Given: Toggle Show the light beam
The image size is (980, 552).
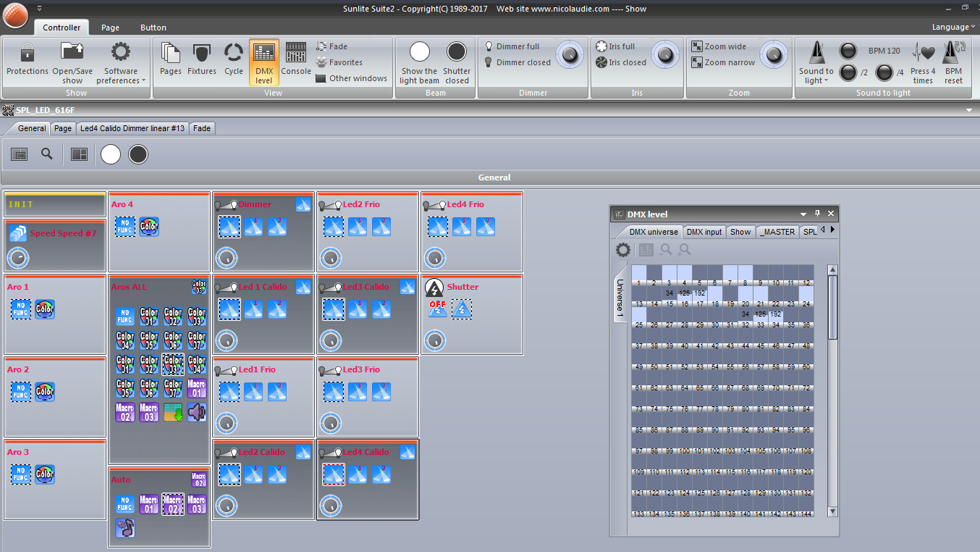Looking at the screenshot, I should pos(420,62).
